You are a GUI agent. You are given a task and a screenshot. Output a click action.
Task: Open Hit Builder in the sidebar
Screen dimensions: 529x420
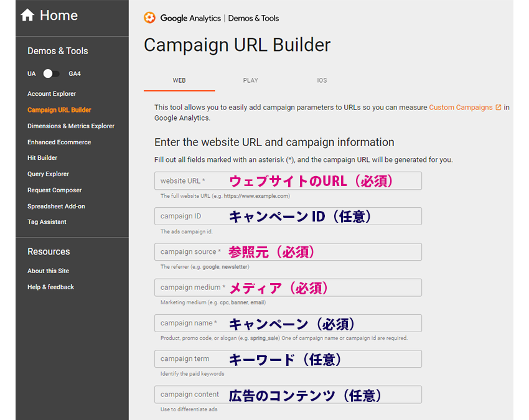(42, 158)
